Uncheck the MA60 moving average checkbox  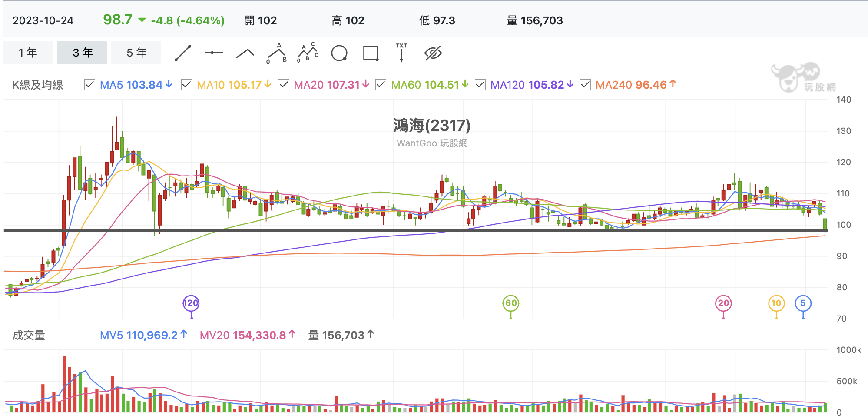click(381, 85)
